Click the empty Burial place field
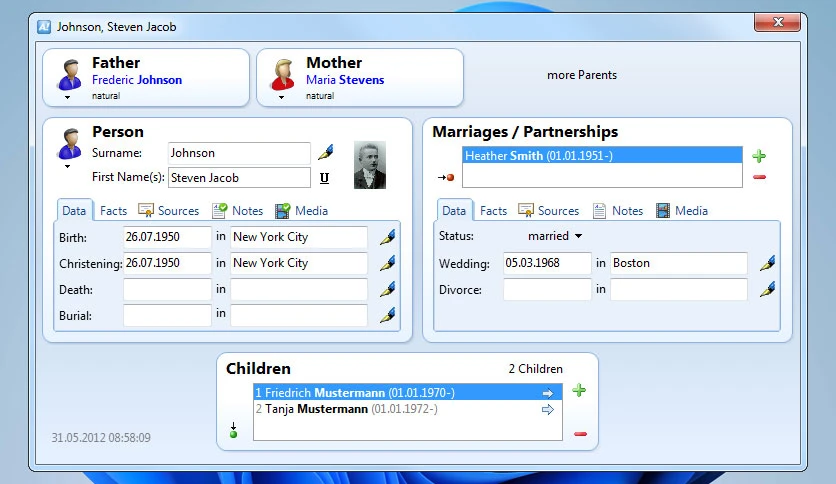 [299, 315]
